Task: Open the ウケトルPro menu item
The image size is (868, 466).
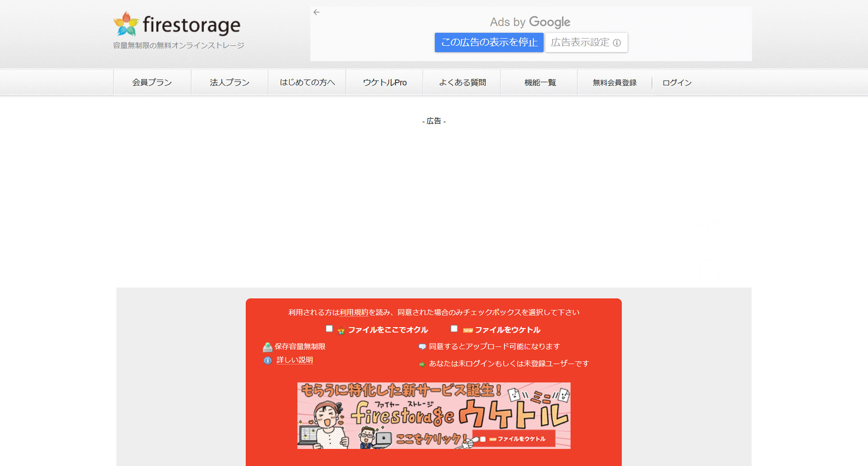Action: [x=385, y=82]
